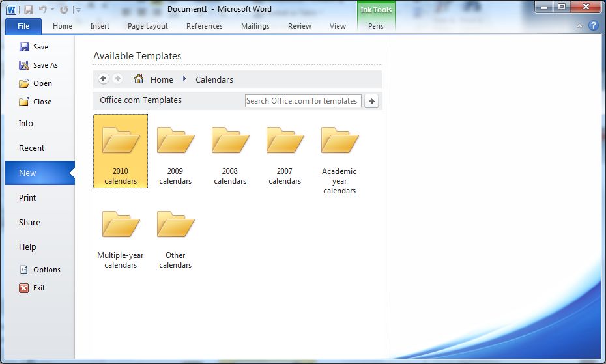Viewport: 606px width, 364px height.
Task: Click the Save As icon
Action: click(x=24, y=65)
